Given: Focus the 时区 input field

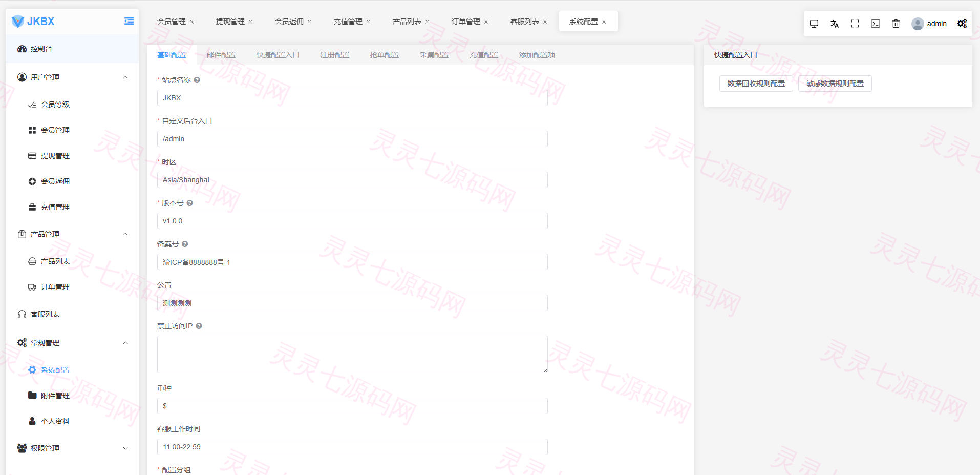Looking at the screenshot, I should (x=352, y=180).
